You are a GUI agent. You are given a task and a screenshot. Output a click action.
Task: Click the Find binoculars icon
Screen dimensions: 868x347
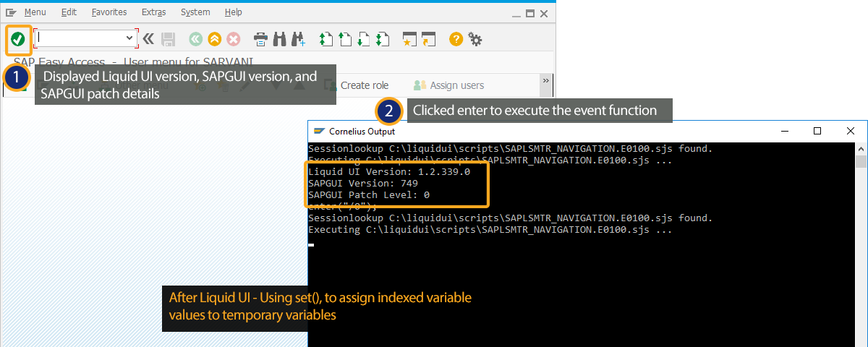point(279,39)
